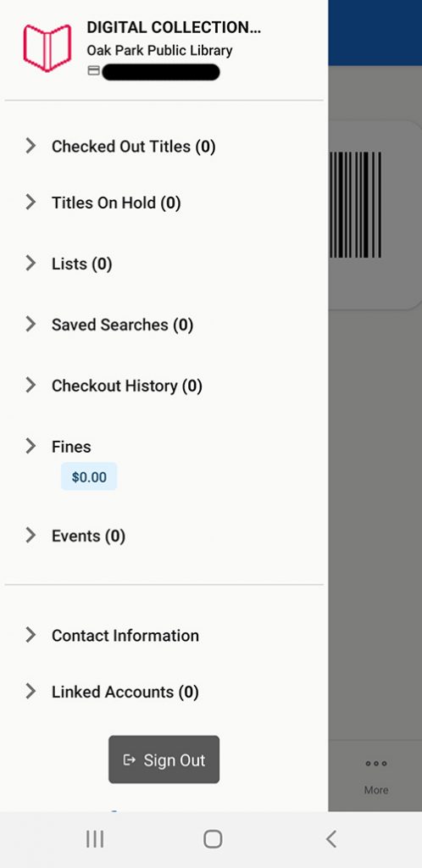Tap the DIGITAL COLLECTION account title
422x868 pixels.
pyautogui.click(x=174, y=28)
